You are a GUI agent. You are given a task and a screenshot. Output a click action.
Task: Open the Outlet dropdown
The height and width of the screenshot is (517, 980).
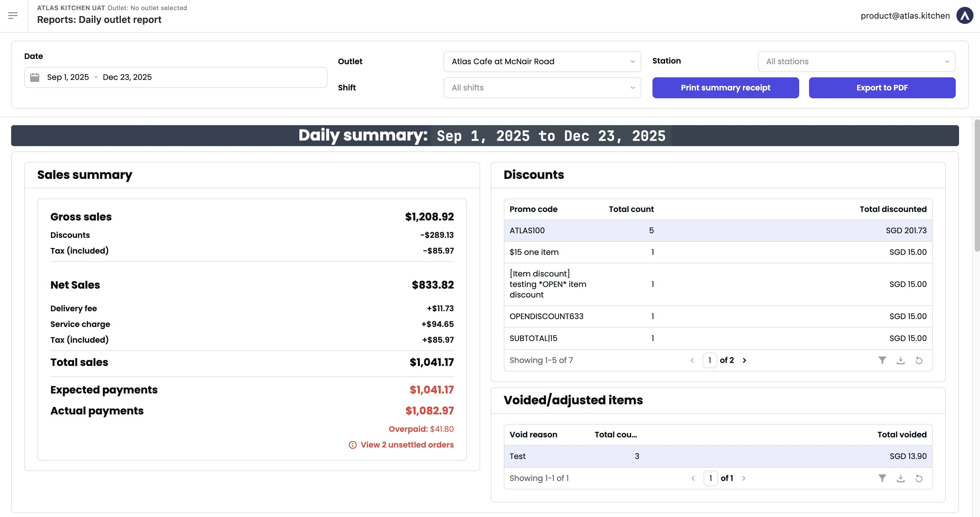(x=542, y=61)
